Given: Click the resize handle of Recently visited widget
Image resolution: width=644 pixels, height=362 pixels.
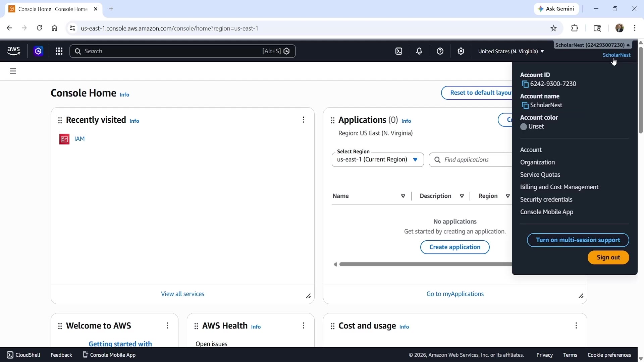Looking at the screenshot, I should point(308,296).
